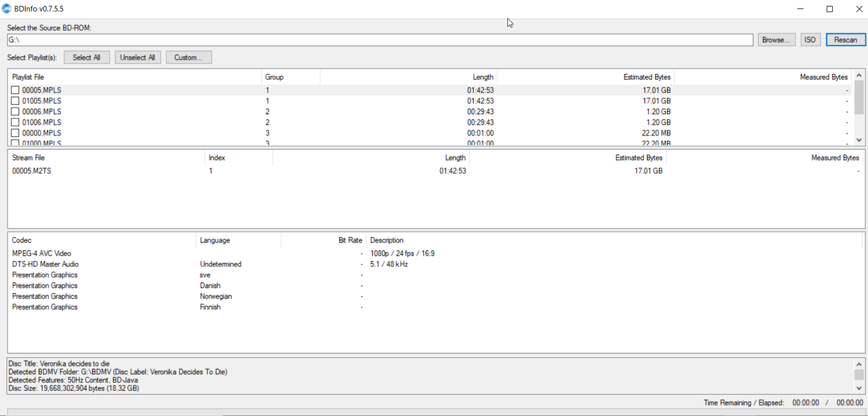The image size is (868, 416).
Task: Click the Unselect All button
Action: 138,58
